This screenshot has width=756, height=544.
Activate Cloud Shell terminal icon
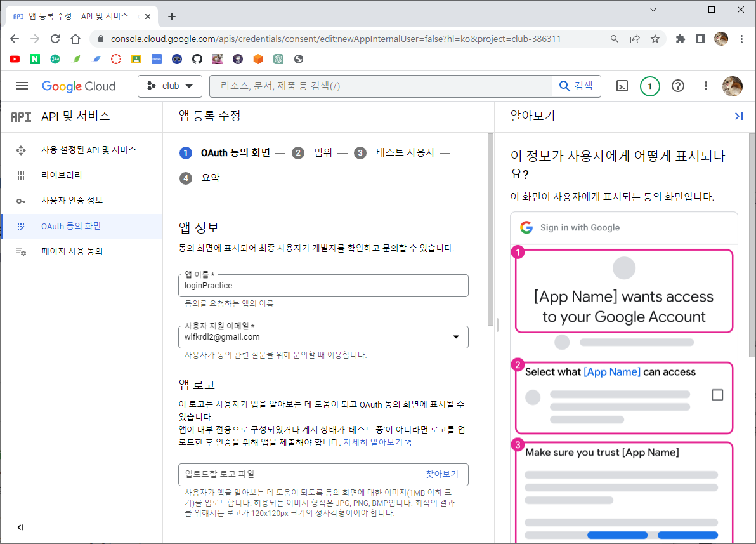coord(622,86)
